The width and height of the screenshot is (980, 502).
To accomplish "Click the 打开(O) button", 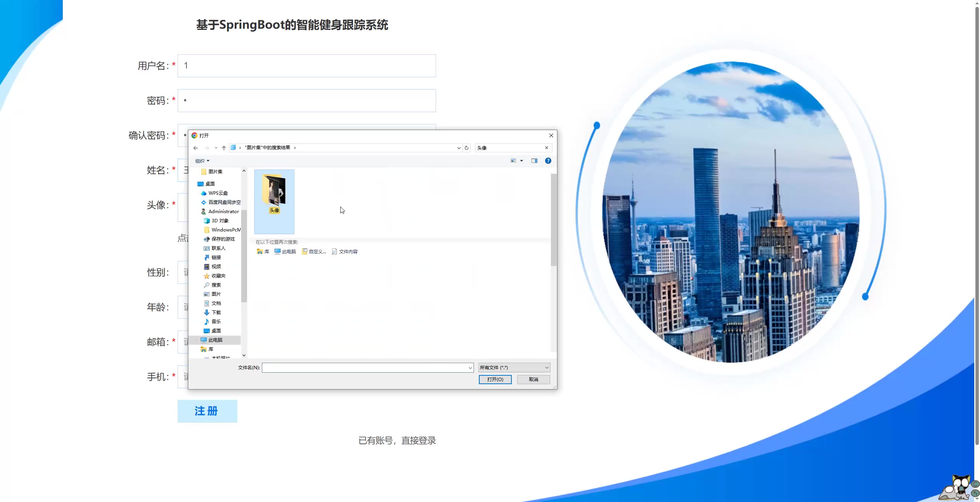I will [x=495, y=379].
